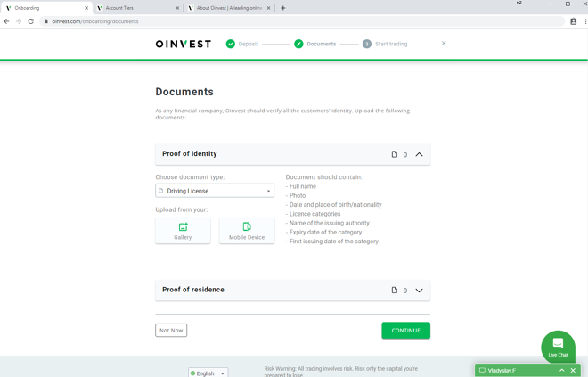Click the Proof of residence document count icon

394,290
